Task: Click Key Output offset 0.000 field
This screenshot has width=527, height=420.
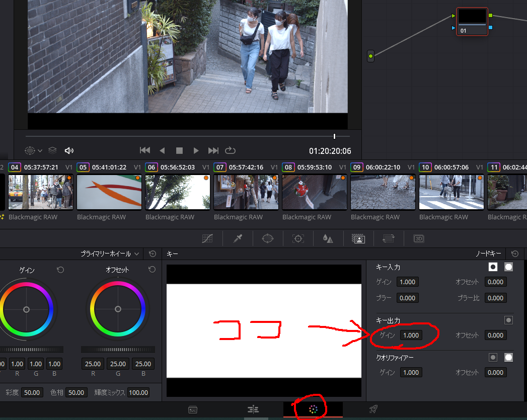Action: point(495,335)
